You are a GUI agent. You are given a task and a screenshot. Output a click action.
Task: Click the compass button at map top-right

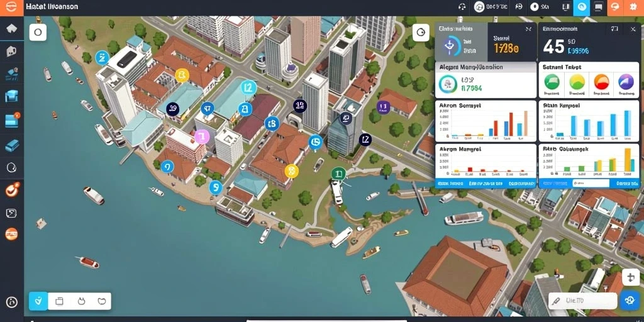click(421, 33)
